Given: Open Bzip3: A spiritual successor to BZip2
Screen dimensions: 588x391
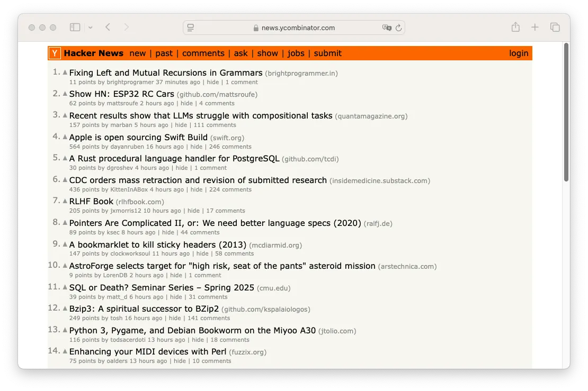Looking at the screenshot, I should coord(144,309).
